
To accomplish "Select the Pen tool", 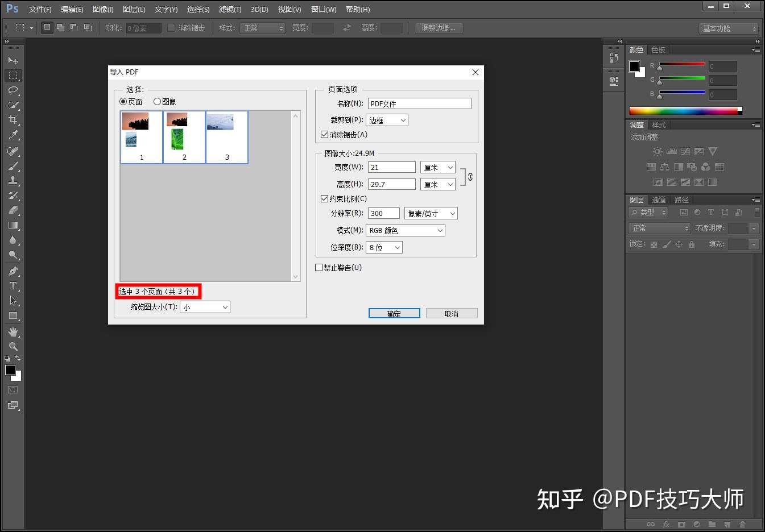I will 13,271.
